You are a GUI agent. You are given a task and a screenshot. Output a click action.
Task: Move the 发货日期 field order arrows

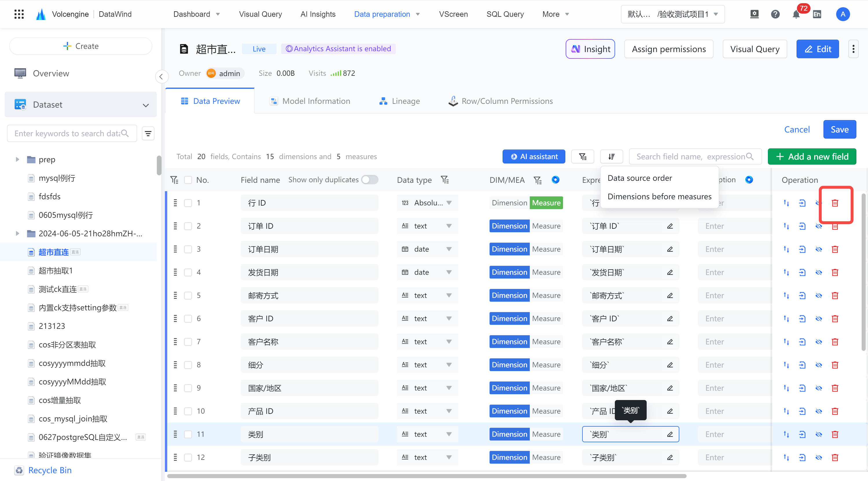[786, 272]
